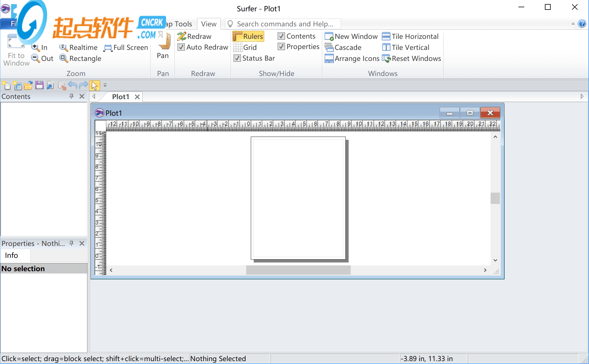Open quick access toolbar customize dropdown

tap(105, 85)
